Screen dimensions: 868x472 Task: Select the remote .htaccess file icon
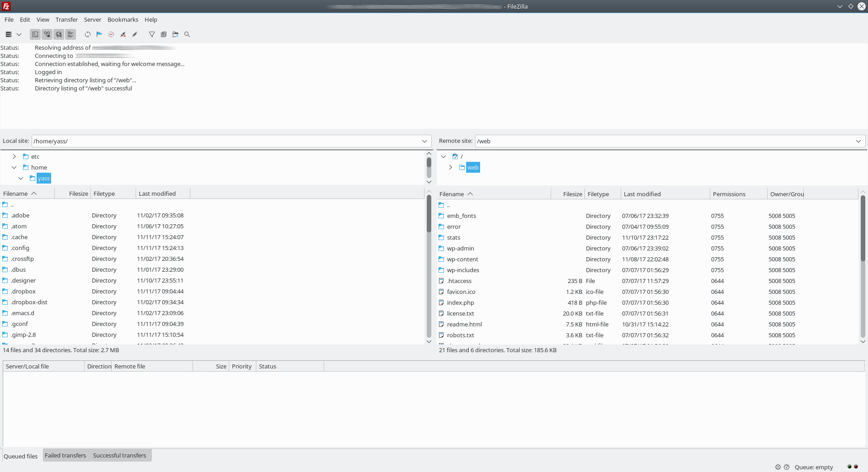point(441,281)
